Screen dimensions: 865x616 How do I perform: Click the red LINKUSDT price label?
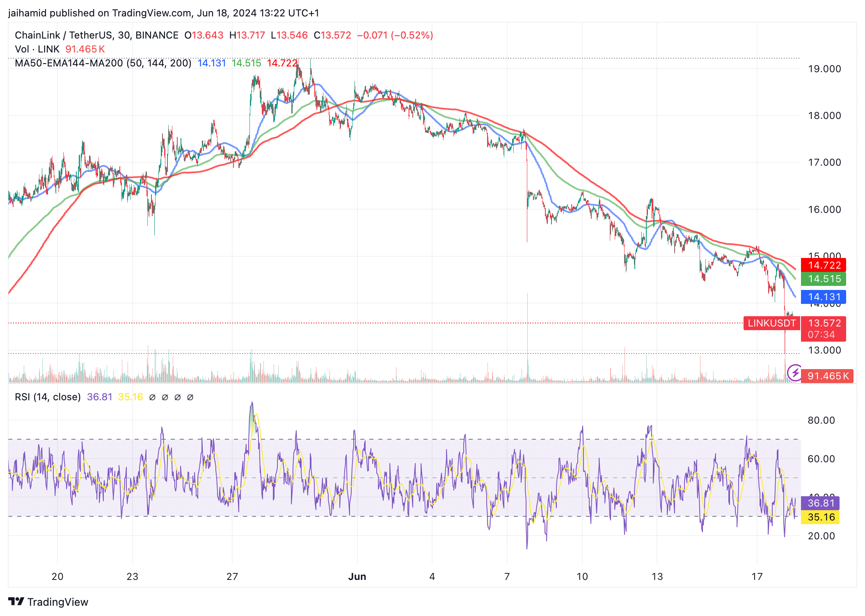(771, 323)
